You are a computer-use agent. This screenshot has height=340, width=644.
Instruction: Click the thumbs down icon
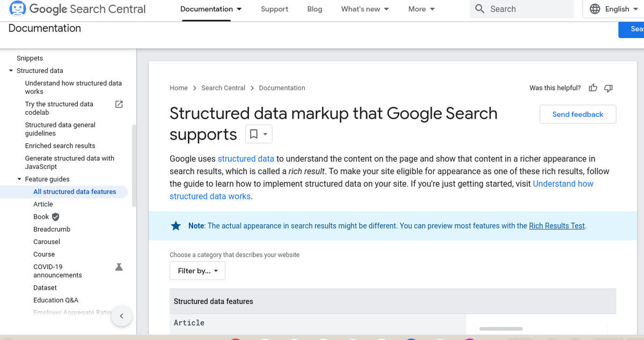coord(608,88)
